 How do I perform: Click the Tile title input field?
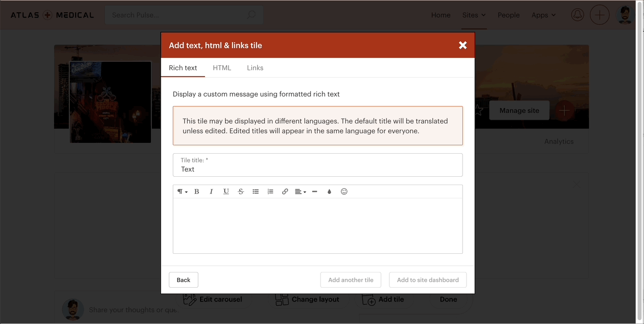318,169
